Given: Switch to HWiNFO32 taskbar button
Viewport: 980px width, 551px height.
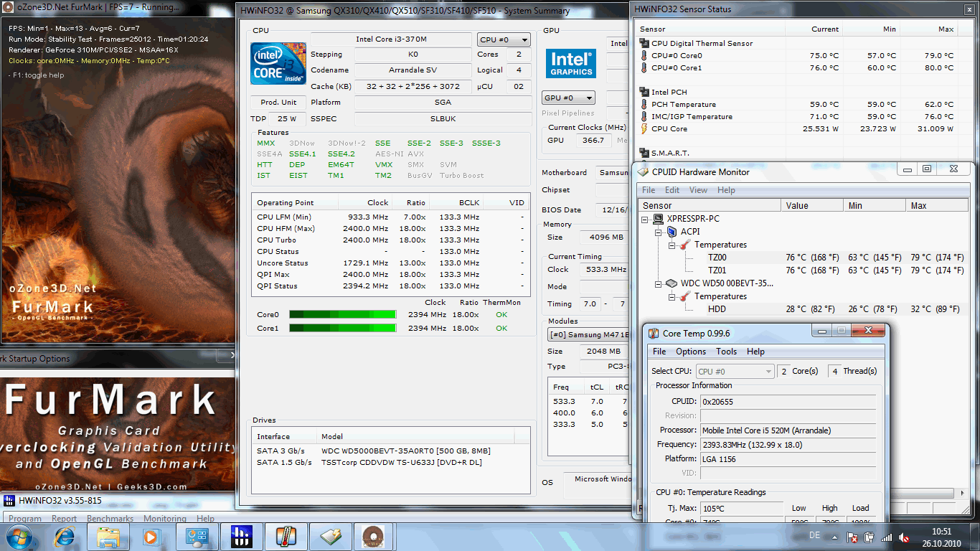Looking at the screenshot, I should click(242, 537).
